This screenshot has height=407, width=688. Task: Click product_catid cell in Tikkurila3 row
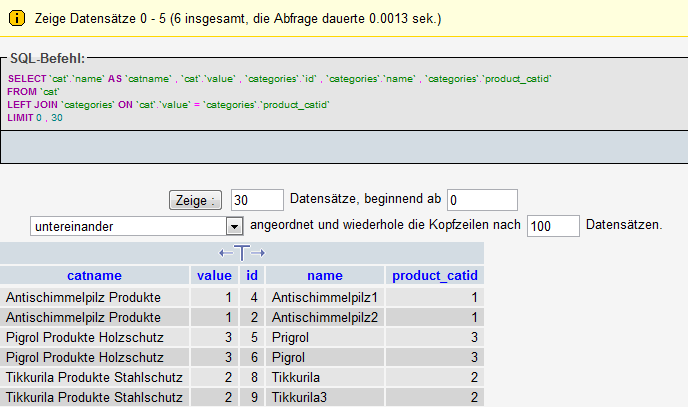(435, 397)
